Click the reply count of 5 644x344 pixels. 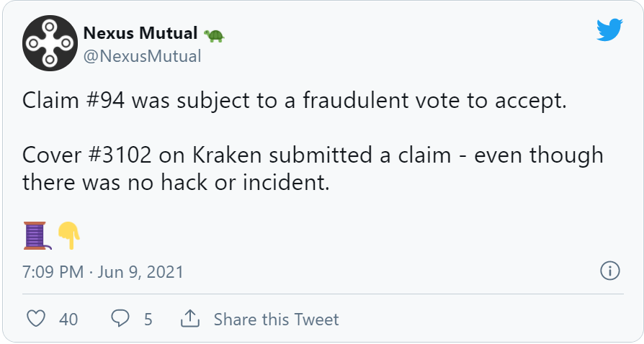tap(148, 319)
